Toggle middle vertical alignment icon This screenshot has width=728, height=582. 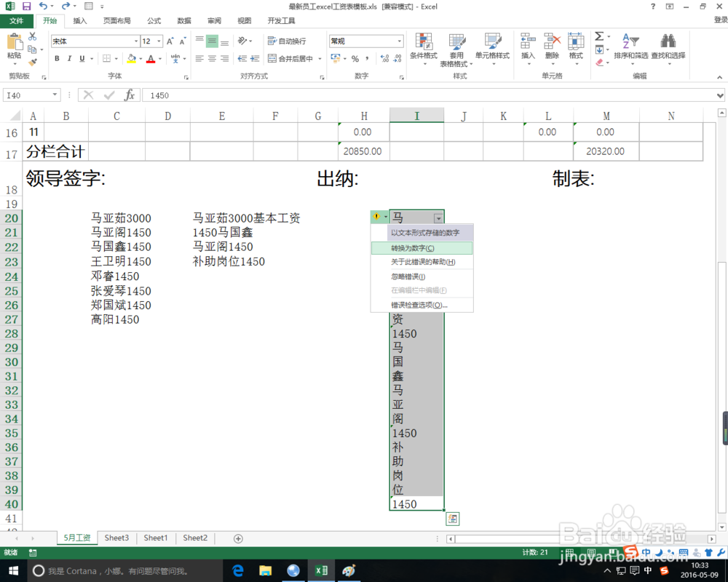pyautogui.click(x=212, y=41)
